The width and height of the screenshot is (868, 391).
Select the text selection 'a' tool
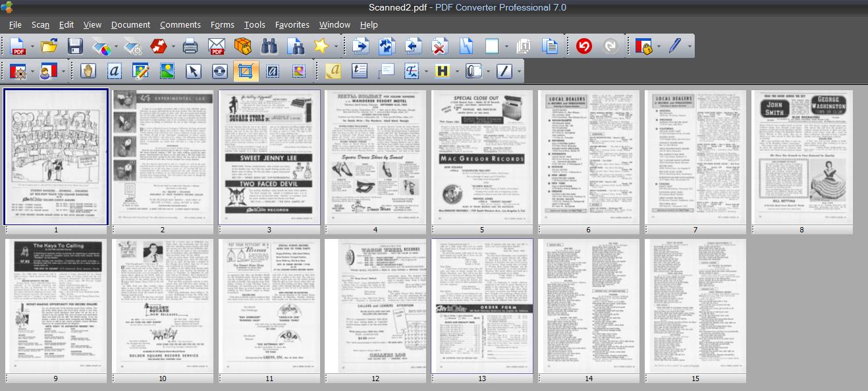[115, 70]
